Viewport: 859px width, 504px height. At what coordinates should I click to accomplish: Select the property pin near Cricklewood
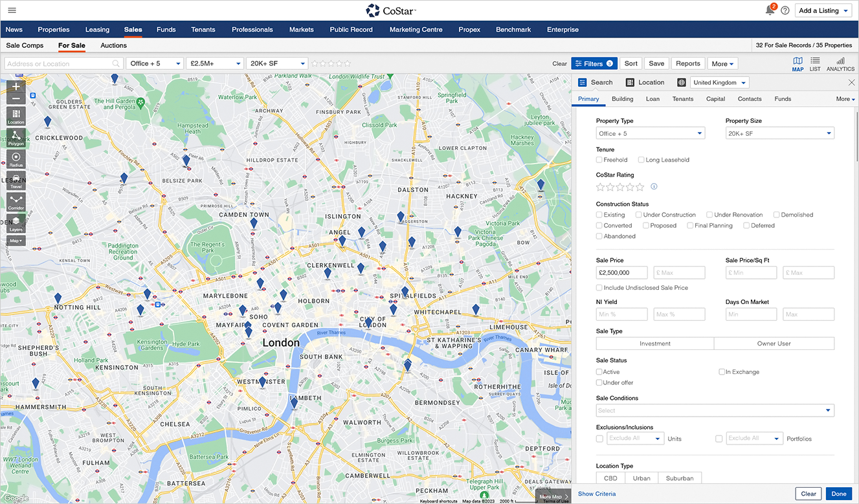[x=47, y=122]
